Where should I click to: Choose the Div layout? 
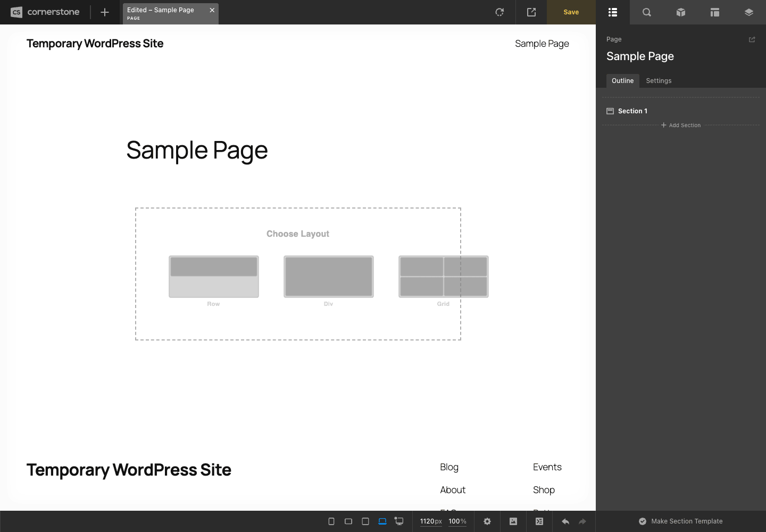click(329, 277)
